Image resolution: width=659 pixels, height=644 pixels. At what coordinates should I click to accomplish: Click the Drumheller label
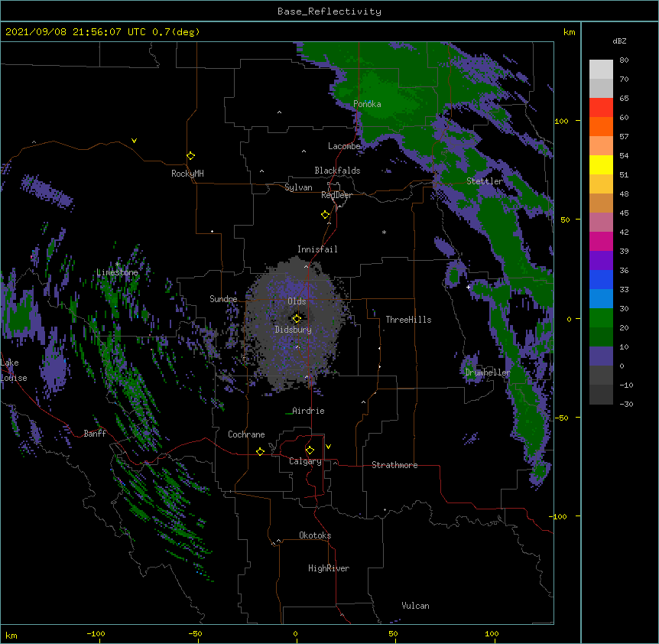488,372
